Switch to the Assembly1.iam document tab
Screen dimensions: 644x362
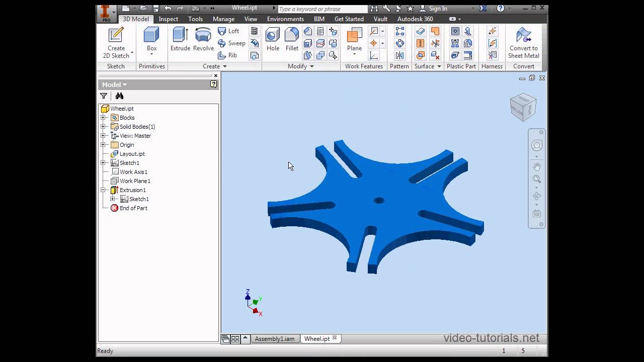coord(274,339)
